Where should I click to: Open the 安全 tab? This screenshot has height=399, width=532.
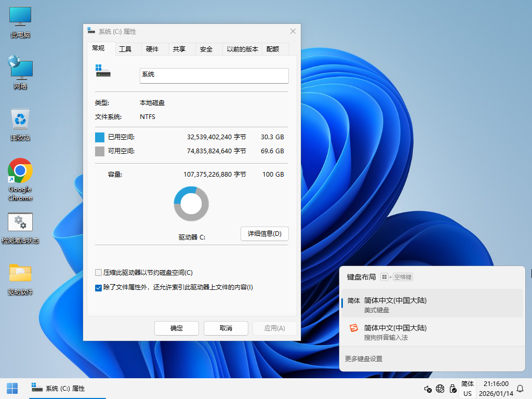(x=206, y=49)
